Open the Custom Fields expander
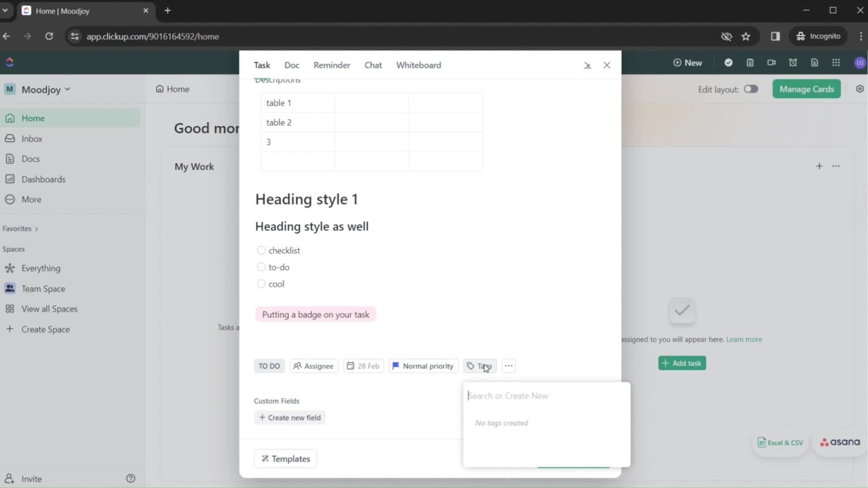This screenshot has height=488, width=868. tap(276, 400)
